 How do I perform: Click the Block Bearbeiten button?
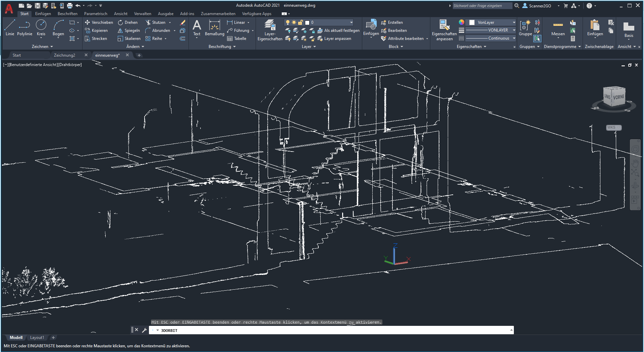click(394, 31)
